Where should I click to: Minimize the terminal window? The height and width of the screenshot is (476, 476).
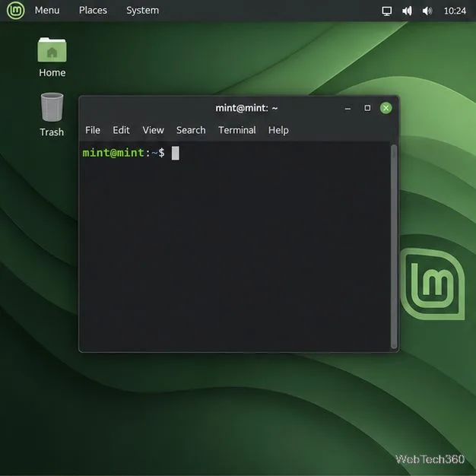348,109
